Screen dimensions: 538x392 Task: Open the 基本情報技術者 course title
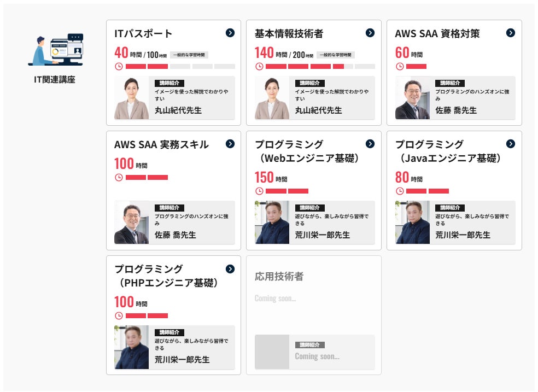289,33
